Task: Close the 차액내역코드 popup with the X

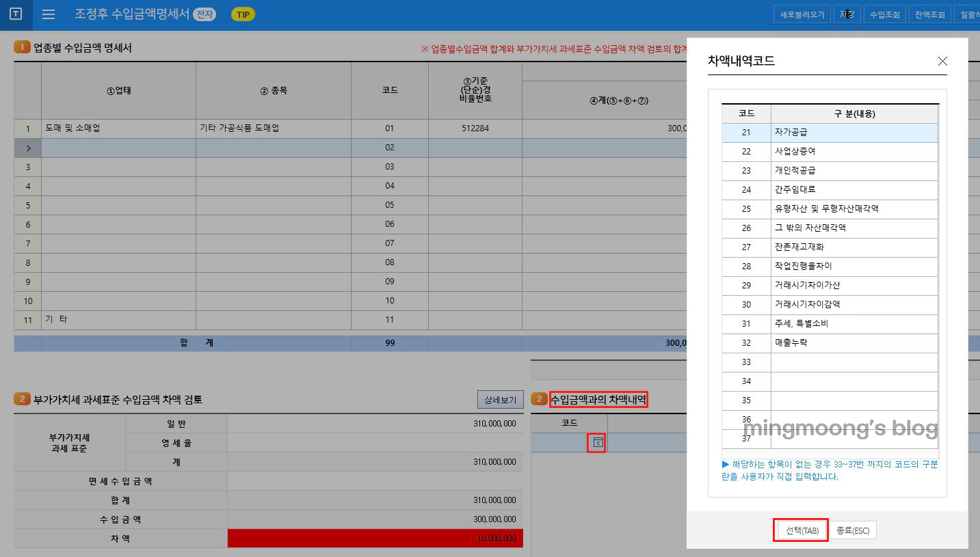Action: point(942,61)
